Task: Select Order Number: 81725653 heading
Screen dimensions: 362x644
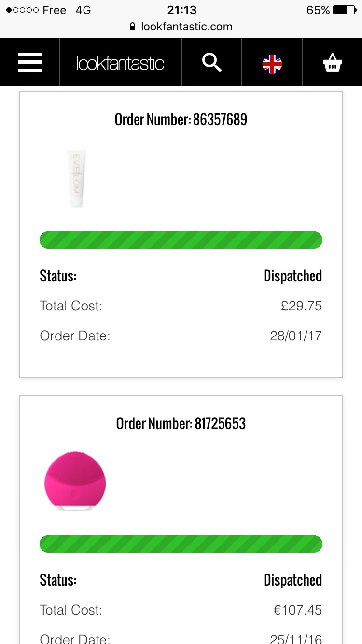Action: point(181,423)
